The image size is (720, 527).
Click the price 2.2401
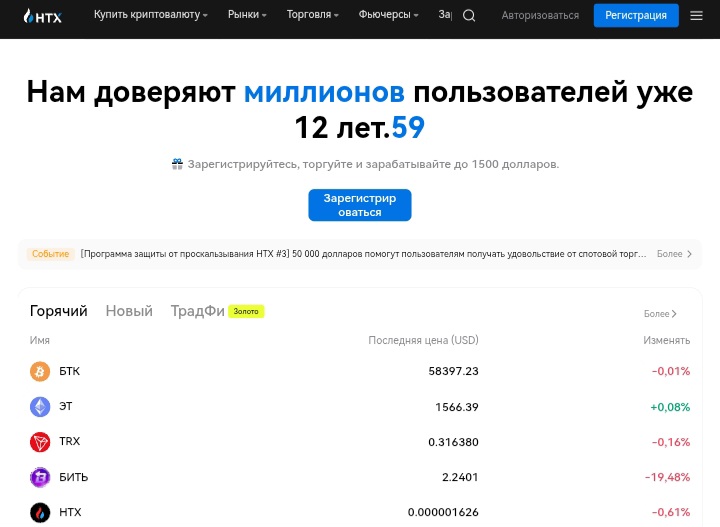tap(460, 477)
